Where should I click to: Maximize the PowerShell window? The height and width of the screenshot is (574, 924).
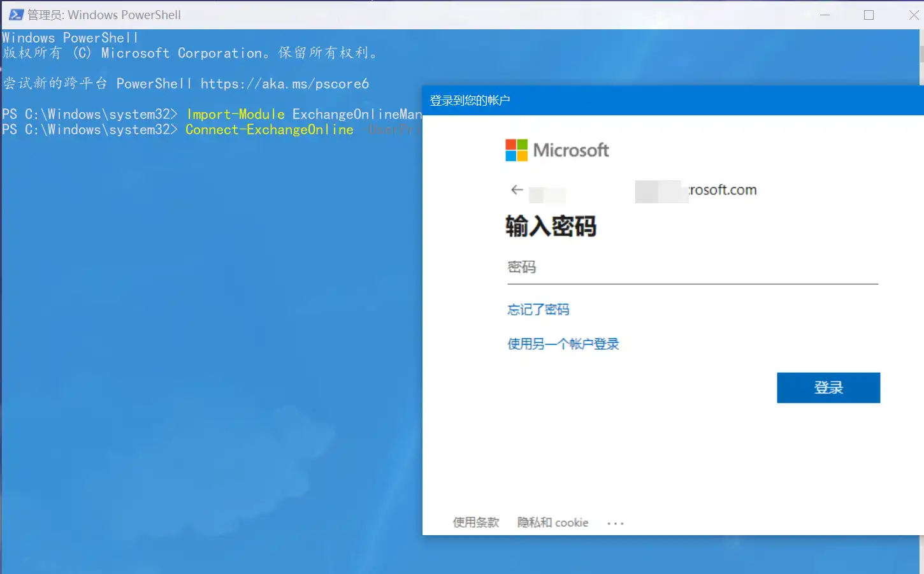pyautogui.click(x=869, y=15)
